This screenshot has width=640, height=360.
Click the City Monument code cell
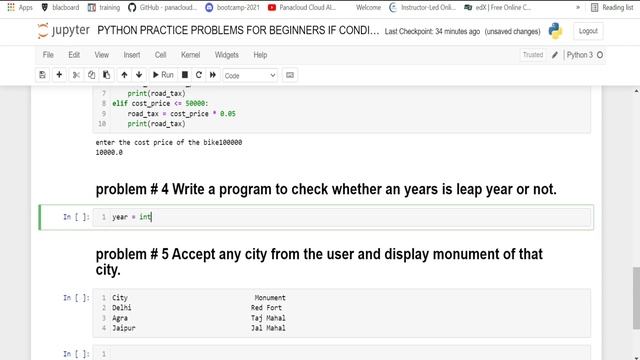342,313
